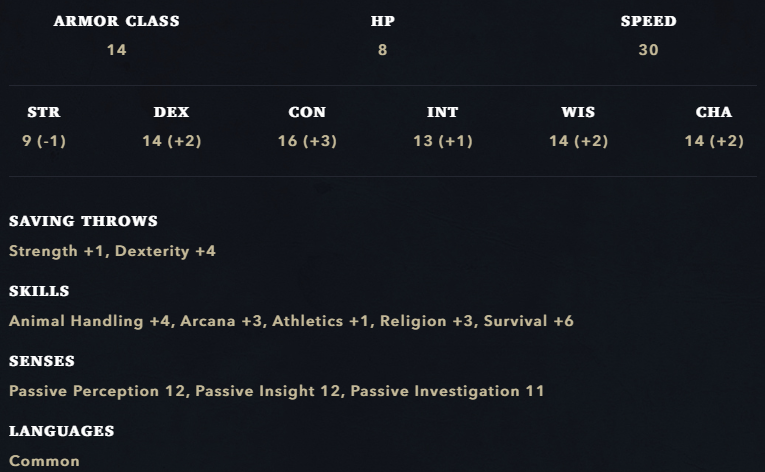Click Passive Perception 12 in Senses
Screen dimensions: 765x472
pyautogui.click(x=97, y=391)
